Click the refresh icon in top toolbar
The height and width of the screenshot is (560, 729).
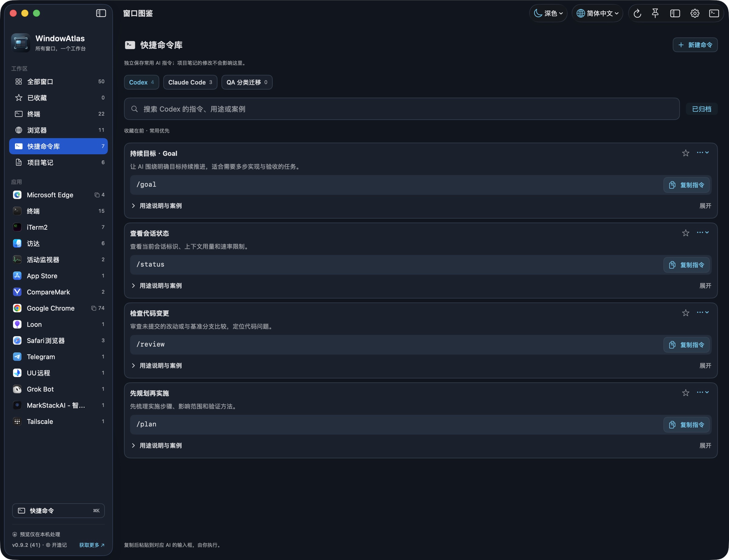(x=637, y=13)
